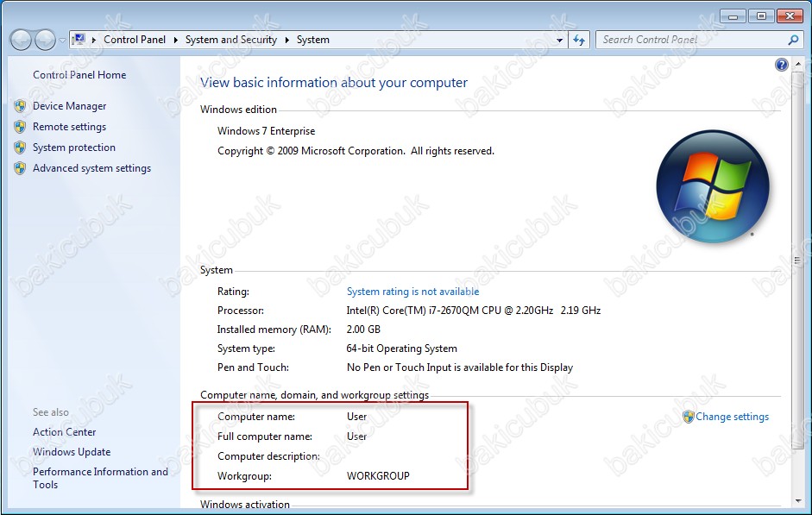812x515 pixels.
Task: Click the 2.00 GB memory value
Action: click(363, 330)
